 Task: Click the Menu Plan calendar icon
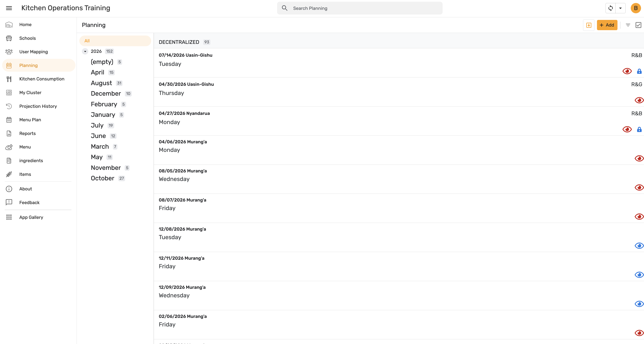[9, 120]
